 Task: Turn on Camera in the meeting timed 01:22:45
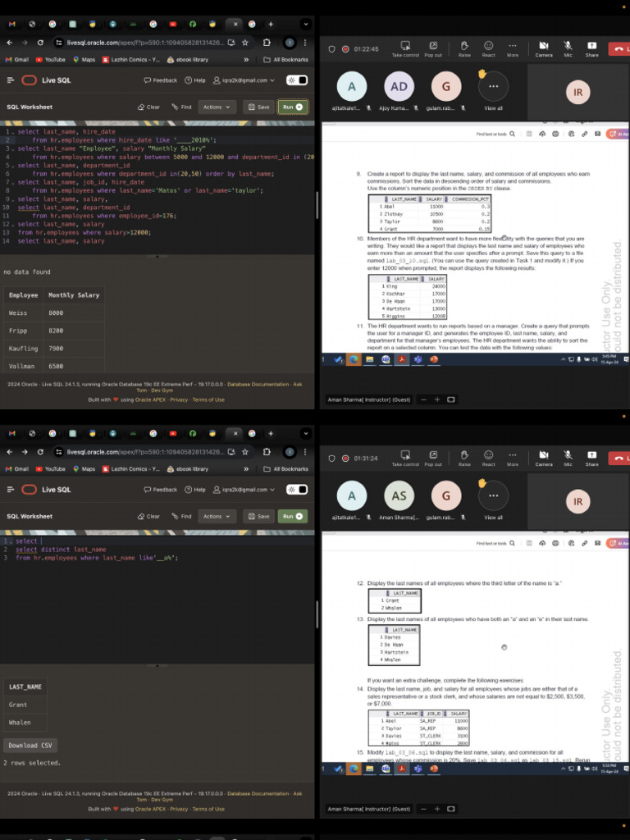[544, 48]
